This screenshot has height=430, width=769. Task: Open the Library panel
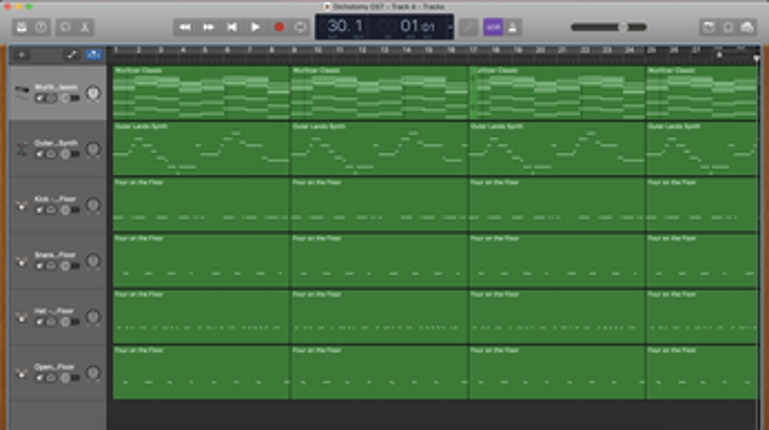click(x=22, y=27)
